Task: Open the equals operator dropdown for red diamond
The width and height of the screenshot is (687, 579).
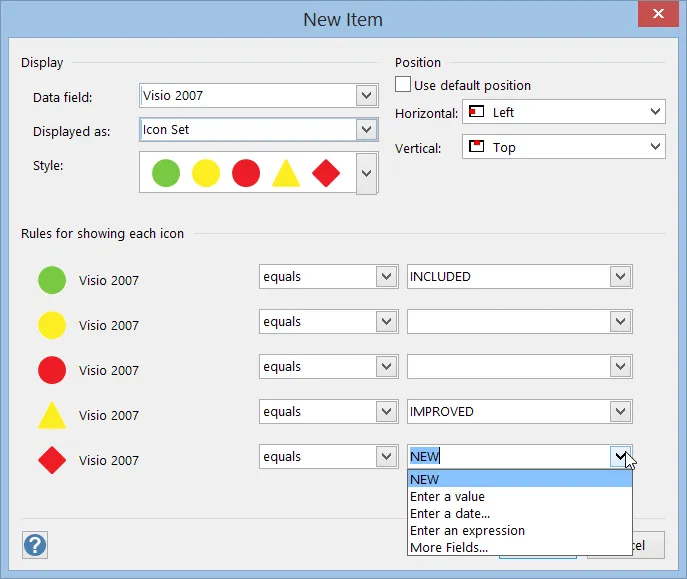Action: (386, 456)
